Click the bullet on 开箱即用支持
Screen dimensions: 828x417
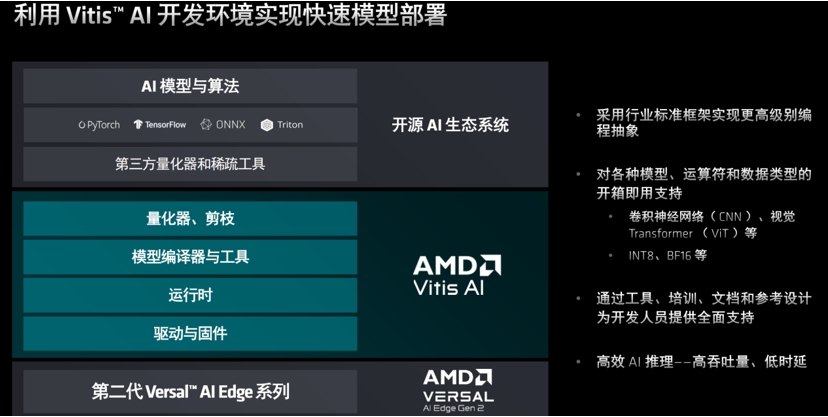(x=703, y=183)
